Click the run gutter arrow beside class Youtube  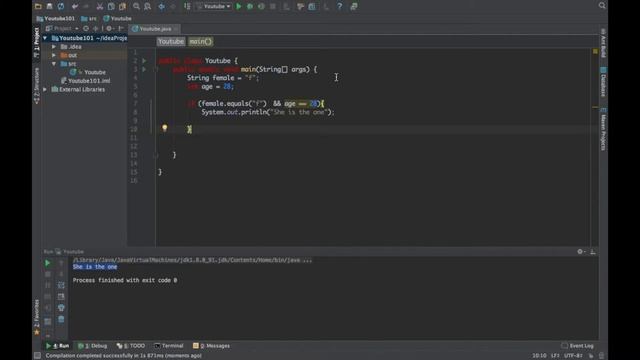[x=144, y=61]
